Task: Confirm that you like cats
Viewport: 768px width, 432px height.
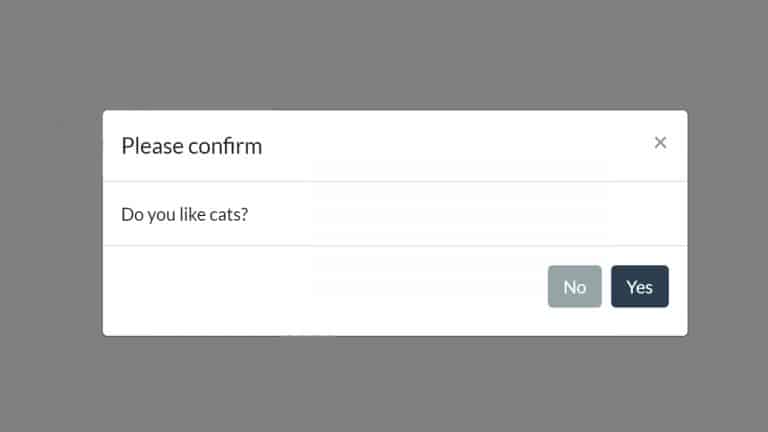Action: [639, 287]
